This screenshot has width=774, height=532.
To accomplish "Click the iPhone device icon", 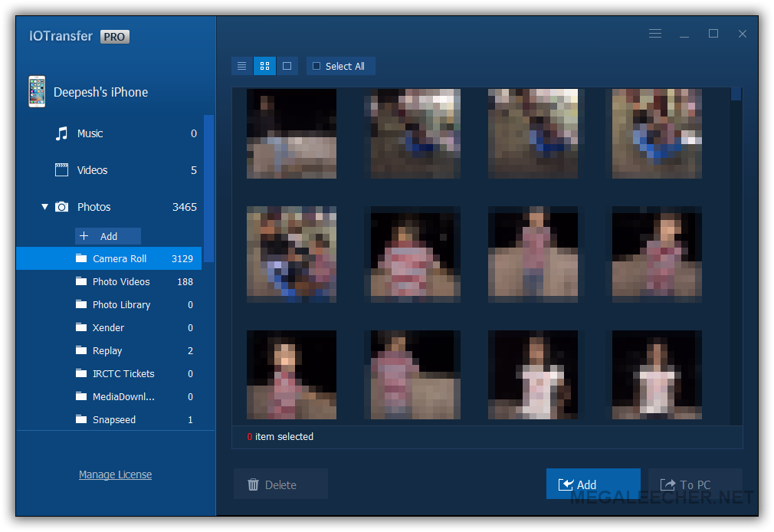I will (37, 91).
